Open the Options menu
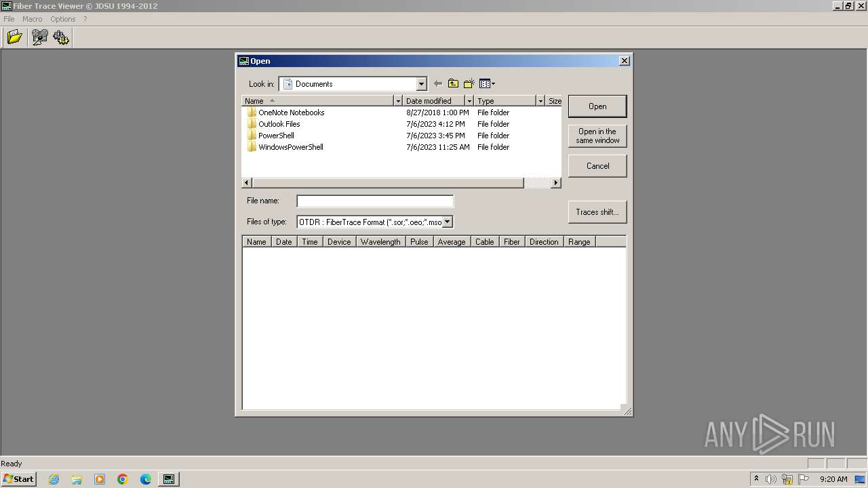The image size is (868, 488). click(x=62, y=19)
